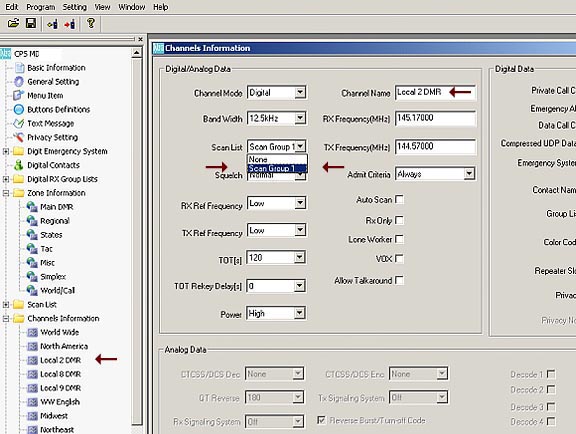Open the Band Width dropdown
Screen dimensions: 576x434
point(300,118)
